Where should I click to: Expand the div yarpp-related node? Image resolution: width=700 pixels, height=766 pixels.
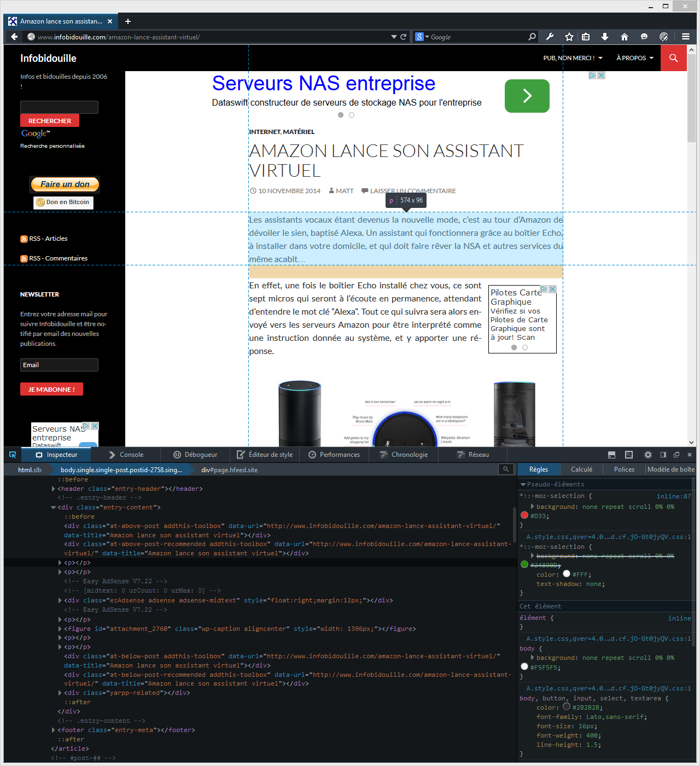[60, 693]
